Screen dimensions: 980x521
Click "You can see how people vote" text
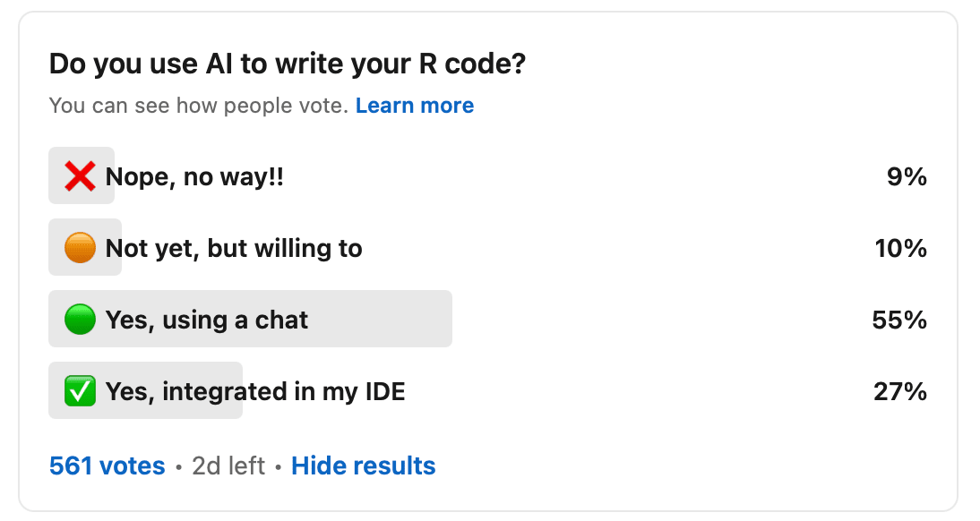[x=198, y=106]
